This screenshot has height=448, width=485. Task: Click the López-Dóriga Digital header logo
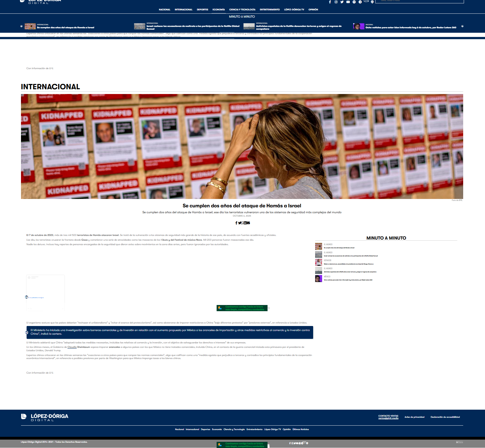point(41,2)
